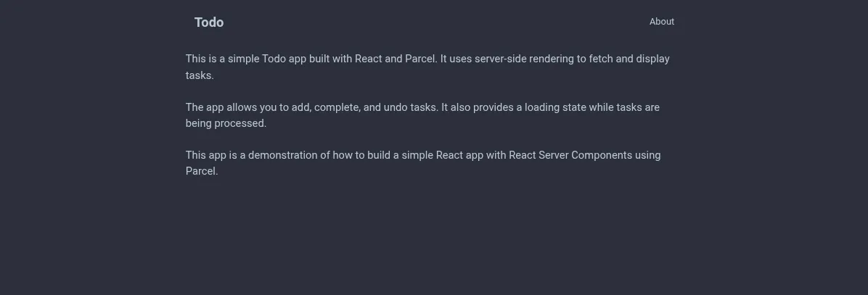The width and height of the screenshot is (868, 295).
Task: Click the words "while tasks are"
Action: 623,107
